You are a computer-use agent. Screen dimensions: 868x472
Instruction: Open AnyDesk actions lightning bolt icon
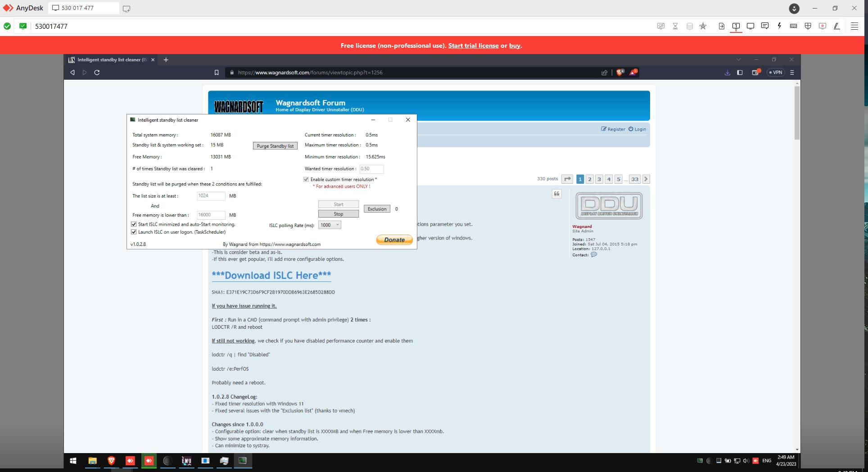point(779,26)
